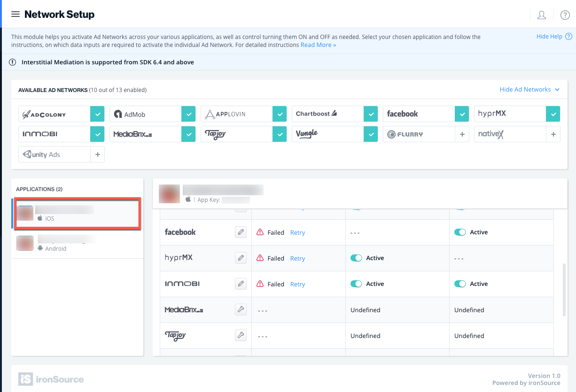Add the Flurry network with plus button
Viewport: 576px width, 392px height.
tap(462, 134)
